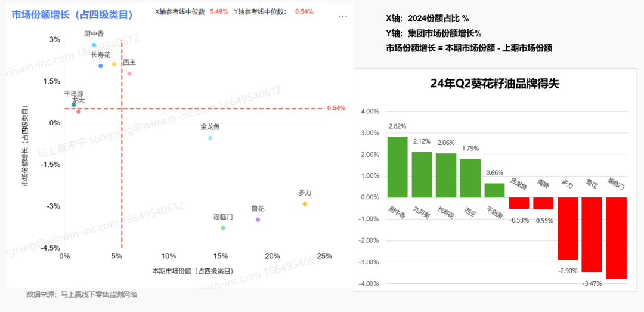This screenshot has height=312, width=644.
Task: Click the -3.47% data label
Action: click(592, 283)
